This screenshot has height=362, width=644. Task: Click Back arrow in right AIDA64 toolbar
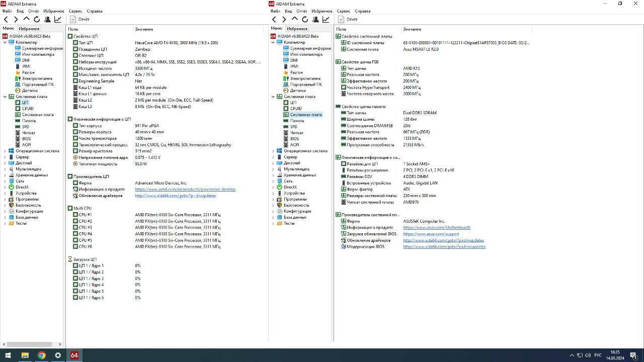point(274,20)
